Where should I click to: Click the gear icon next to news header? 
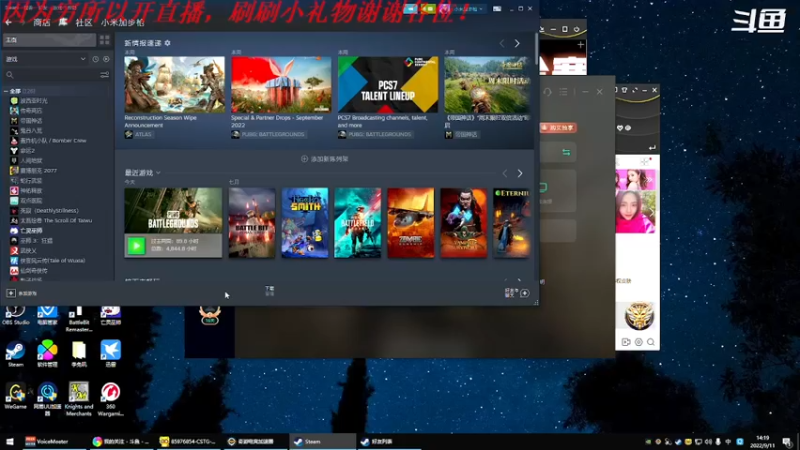pyautogui.click(x=167, y=43)
